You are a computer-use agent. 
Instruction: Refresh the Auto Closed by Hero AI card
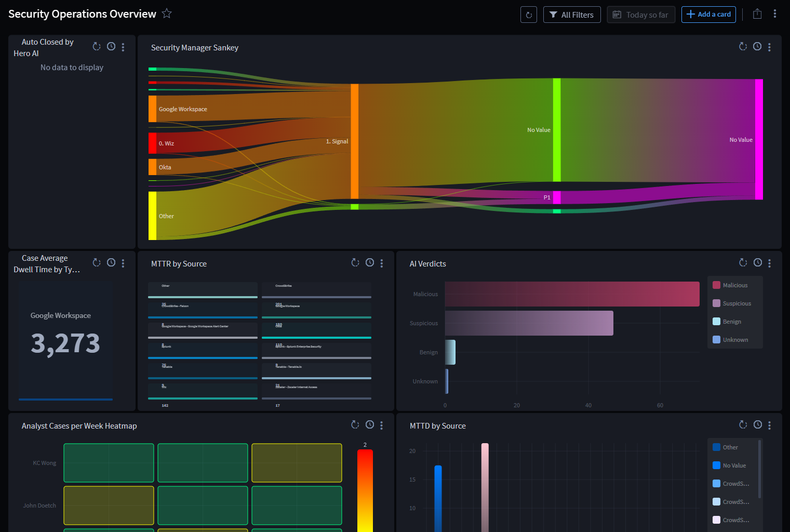click(x=97, y=47)
